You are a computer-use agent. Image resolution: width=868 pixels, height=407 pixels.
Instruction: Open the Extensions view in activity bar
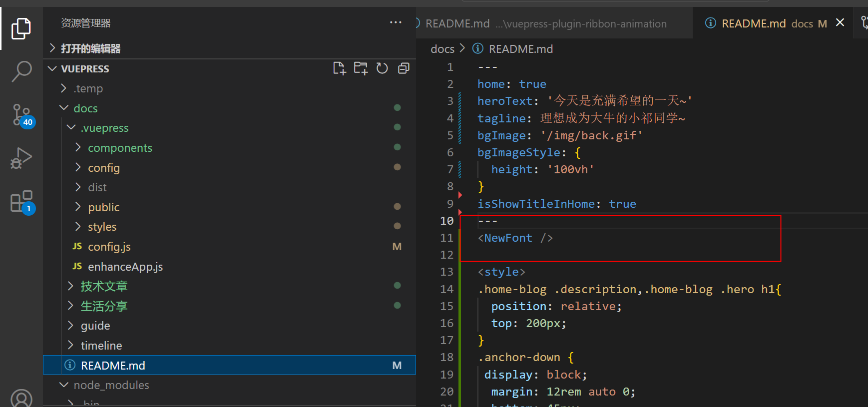coord(22,202)
